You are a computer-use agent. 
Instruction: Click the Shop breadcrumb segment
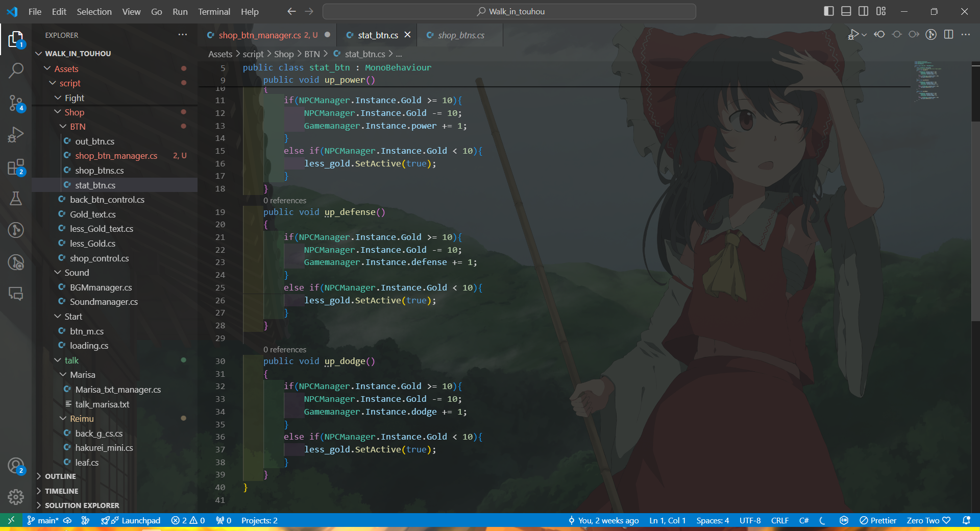pos(284,54)
